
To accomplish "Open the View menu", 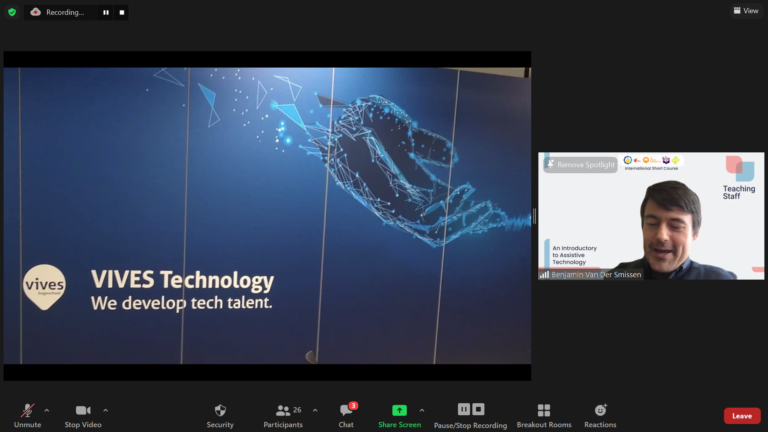I will pyautogui.click(x=745, y=11).
